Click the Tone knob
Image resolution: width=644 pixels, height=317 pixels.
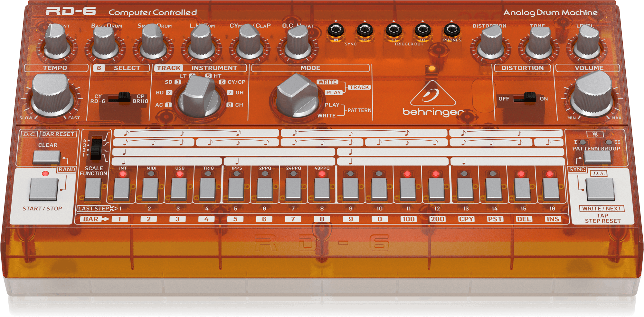[539, 43]
